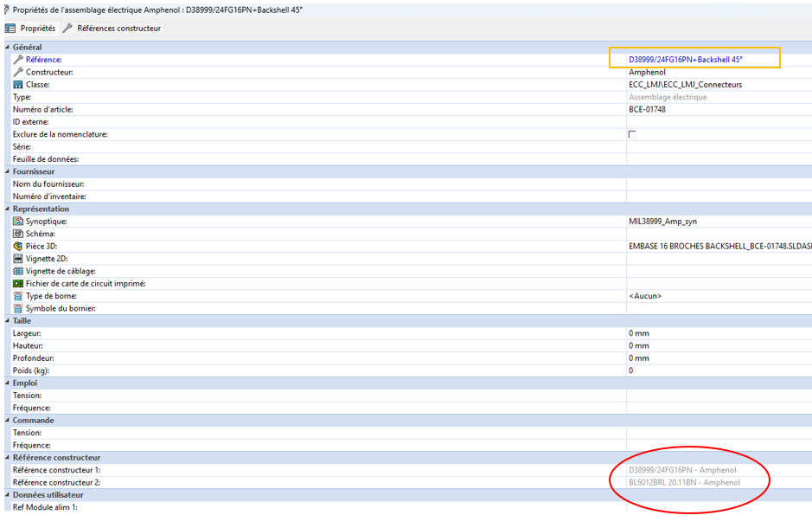
Task: Collapse the Représentation section
Action: tap(8, 209)
